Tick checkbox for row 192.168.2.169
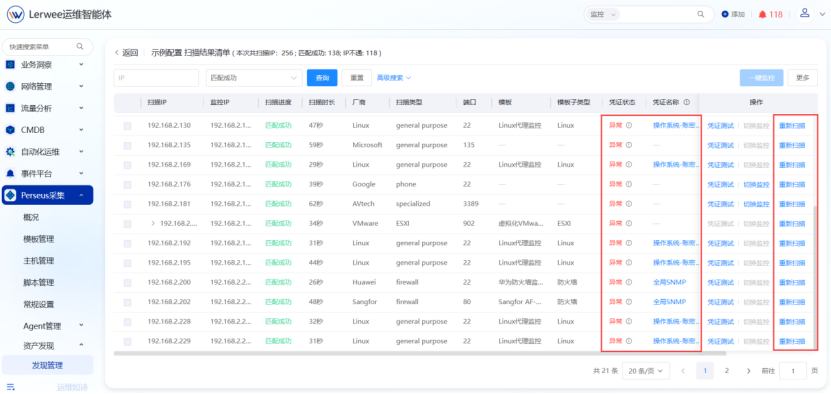The image size is (831, 394). [x=127, y=165]
